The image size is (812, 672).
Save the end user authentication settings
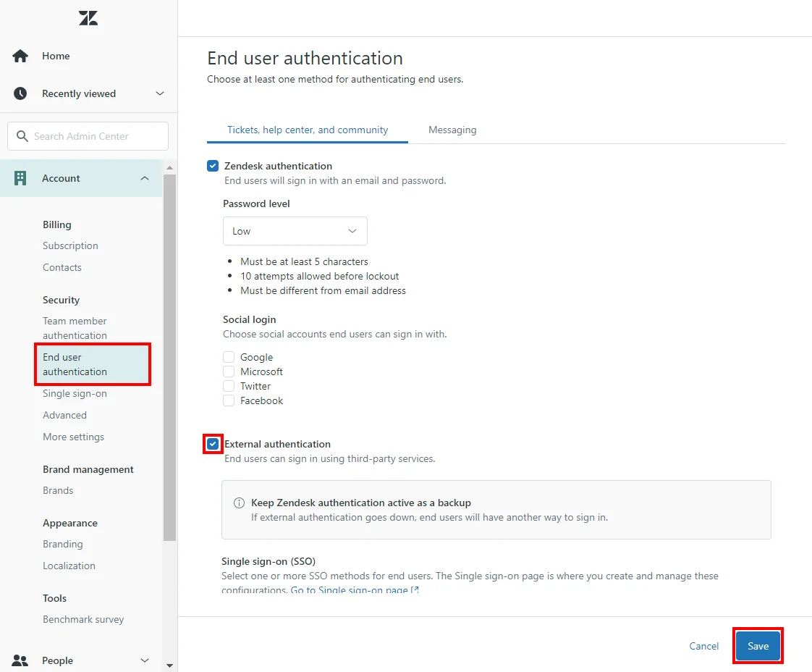[x=758, y=645]
